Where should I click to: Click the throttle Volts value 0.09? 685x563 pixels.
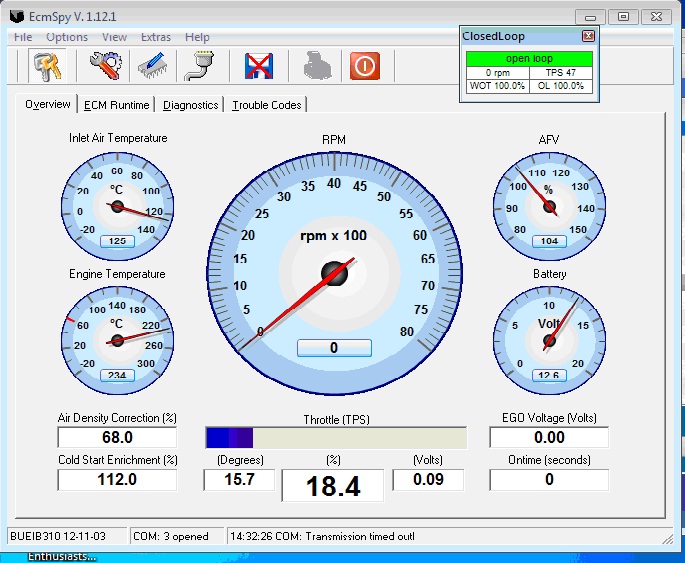[x=428, y=480]
